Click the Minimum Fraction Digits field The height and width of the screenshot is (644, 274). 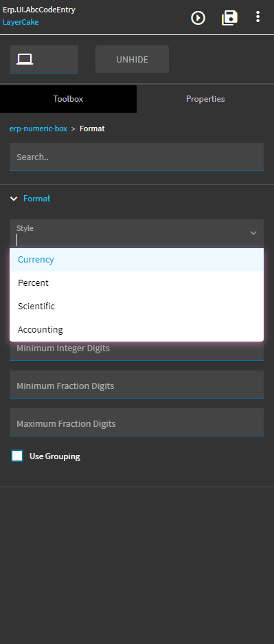pos(137,384)
